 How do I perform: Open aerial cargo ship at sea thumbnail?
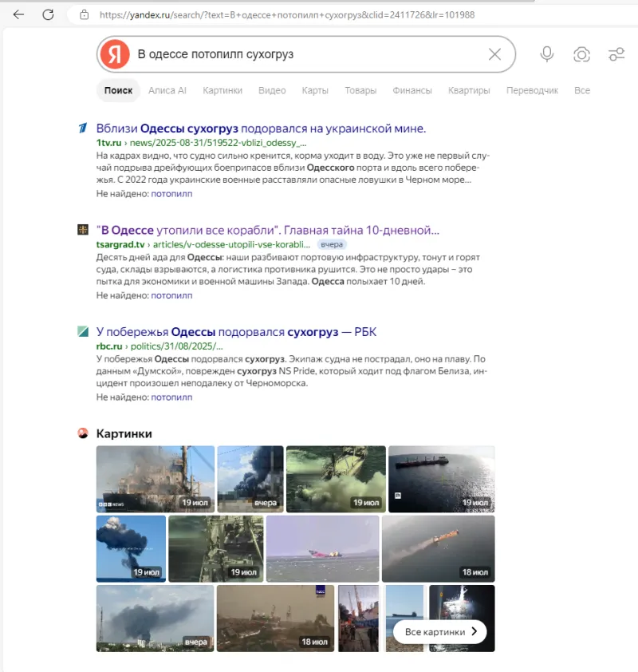[442, 479]
